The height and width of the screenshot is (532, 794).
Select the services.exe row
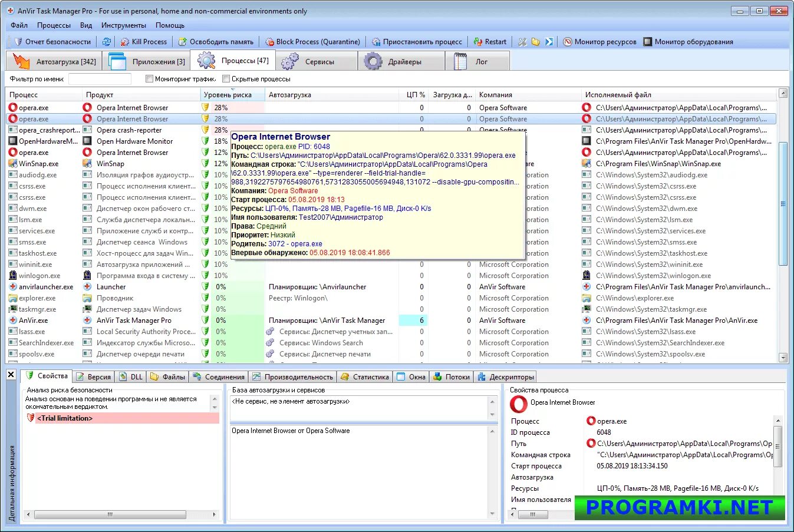point(391,231)
